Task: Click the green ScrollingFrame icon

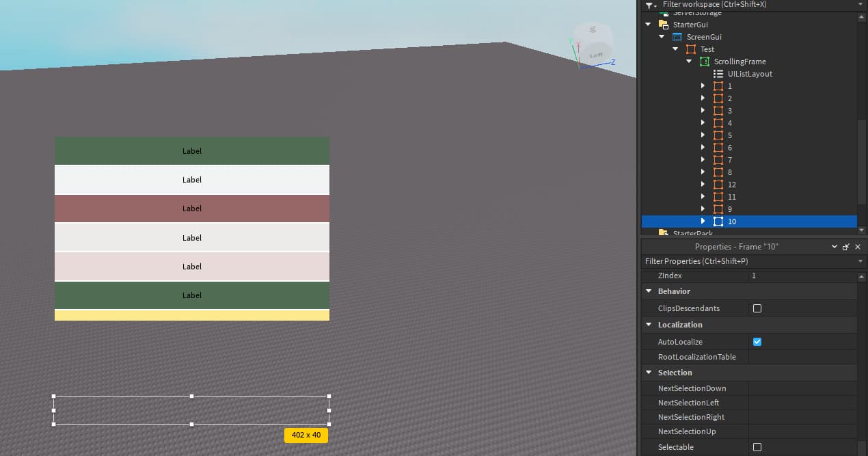Action: coord(705,62)
